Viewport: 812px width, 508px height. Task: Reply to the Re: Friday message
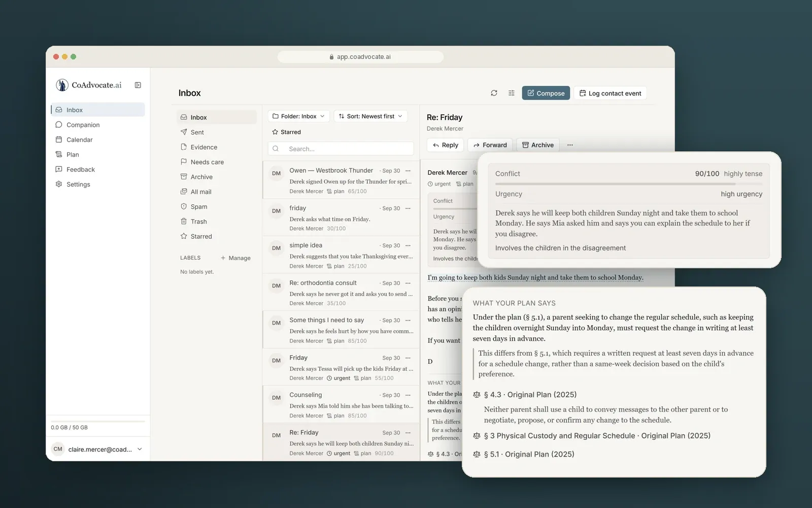(x=445, y=145)
